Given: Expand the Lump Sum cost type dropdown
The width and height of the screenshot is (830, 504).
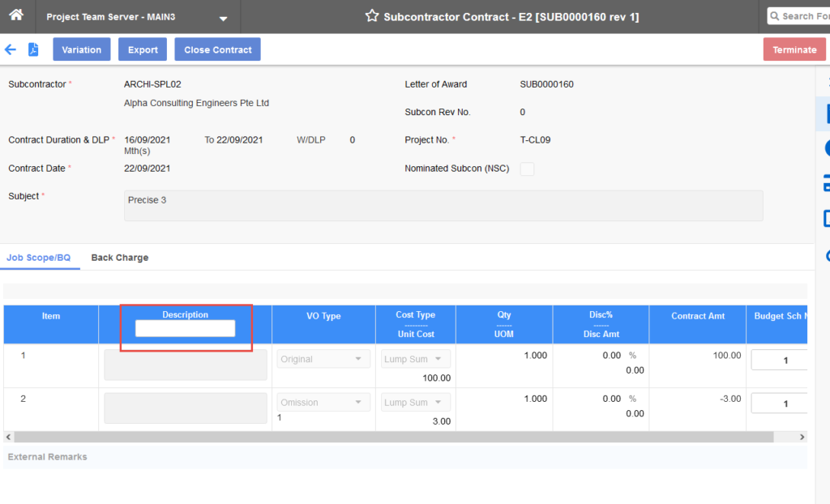Looking at the screenshot, I should [415, 358].
